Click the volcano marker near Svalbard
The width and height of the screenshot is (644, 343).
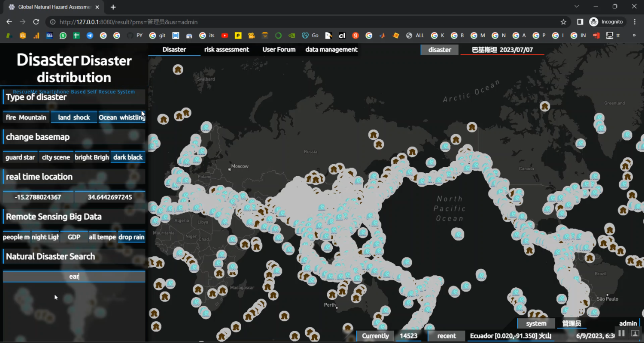178,69
